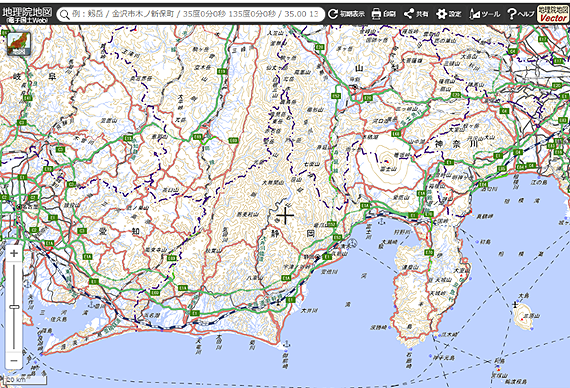Open the 設定 settings gear menu

[449, 14]
